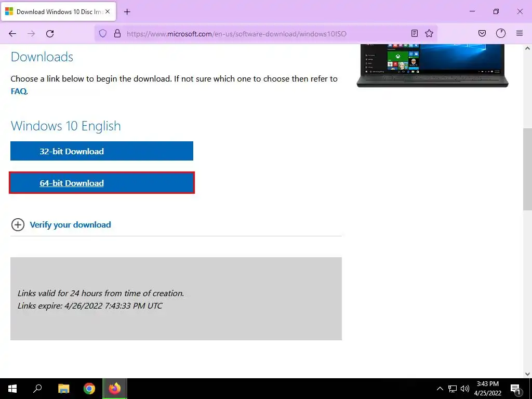Close the Download Windows 10 tab
Screen dimensions: 532x399
108,11
